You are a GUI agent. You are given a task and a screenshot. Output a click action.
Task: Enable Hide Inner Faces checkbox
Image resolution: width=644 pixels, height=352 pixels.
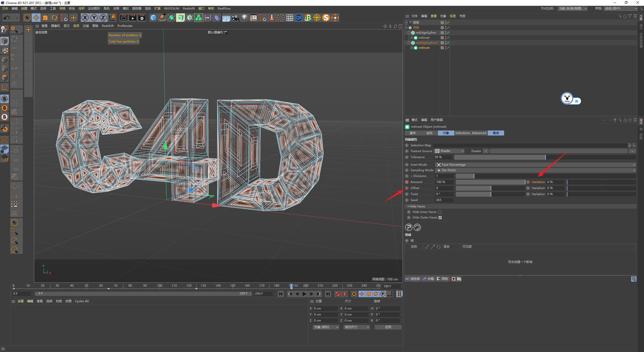click(440, 212)
